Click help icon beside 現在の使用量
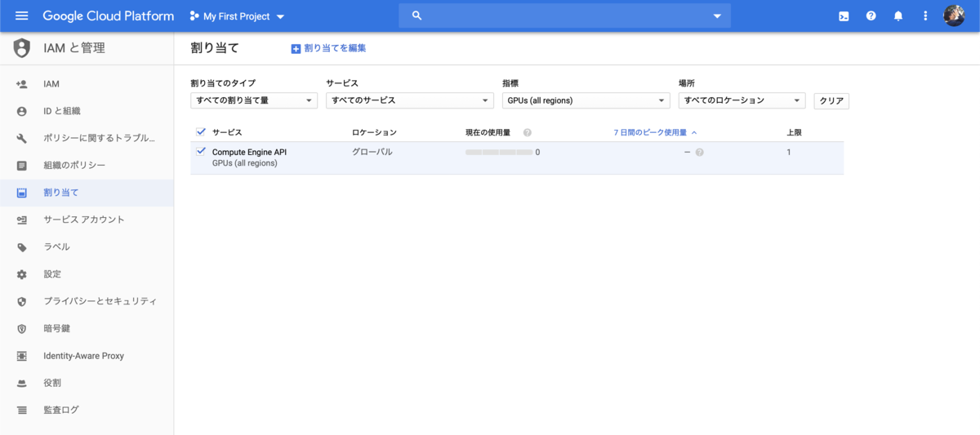The width and height of the screenshot is (980, 435). (528, 132)
